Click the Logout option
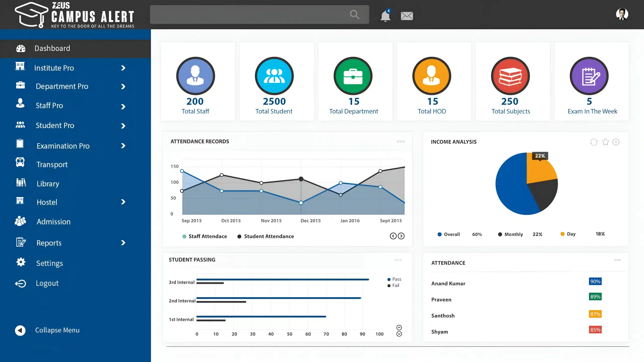 pos(47,283)
